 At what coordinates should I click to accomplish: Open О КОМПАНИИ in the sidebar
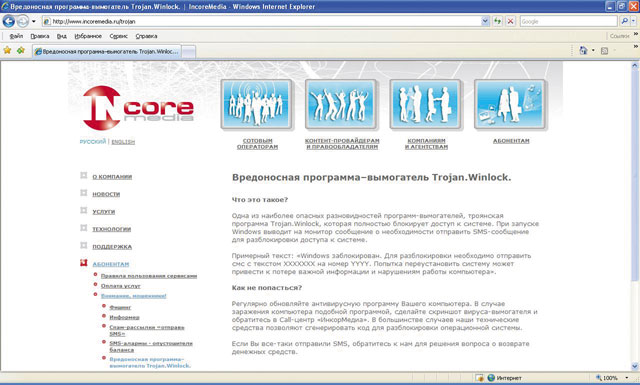112,177
